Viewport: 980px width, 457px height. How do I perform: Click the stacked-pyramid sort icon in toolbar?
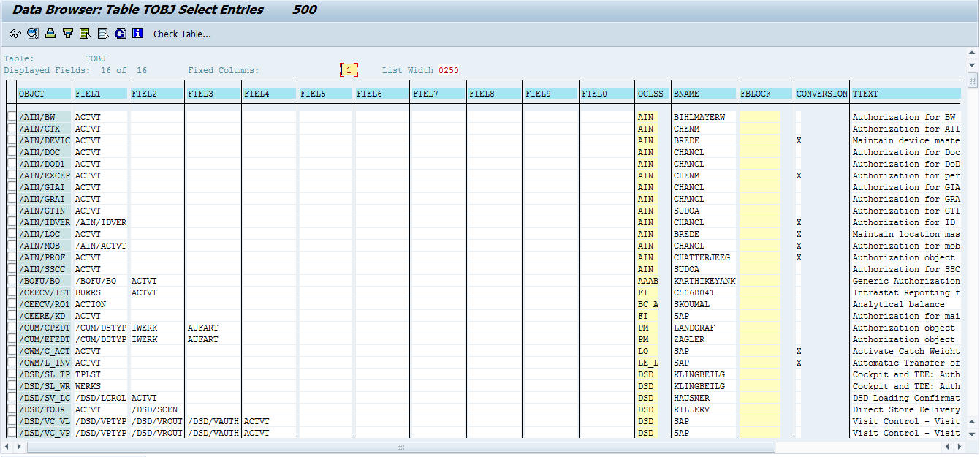[x=50, y=34]
